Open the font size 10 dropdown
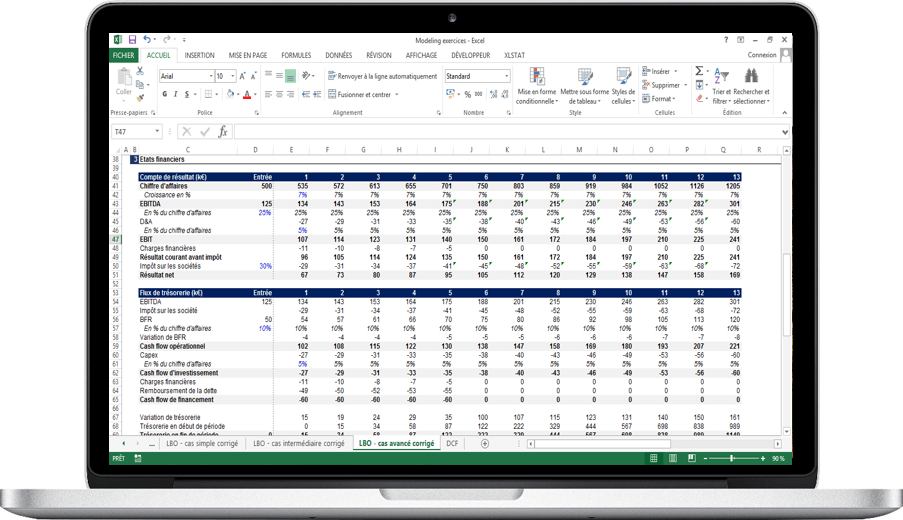The height and width of the screenshot is (520, 903). 233,76
